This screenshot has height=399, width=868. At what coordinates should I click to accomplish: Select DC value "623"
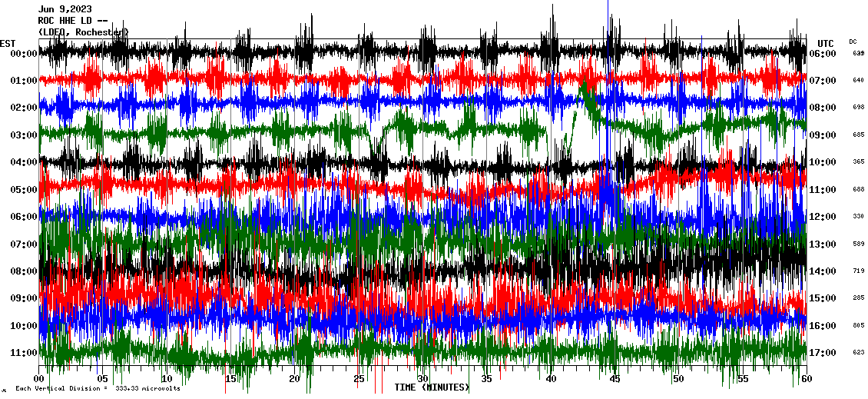tap(859, 352)
